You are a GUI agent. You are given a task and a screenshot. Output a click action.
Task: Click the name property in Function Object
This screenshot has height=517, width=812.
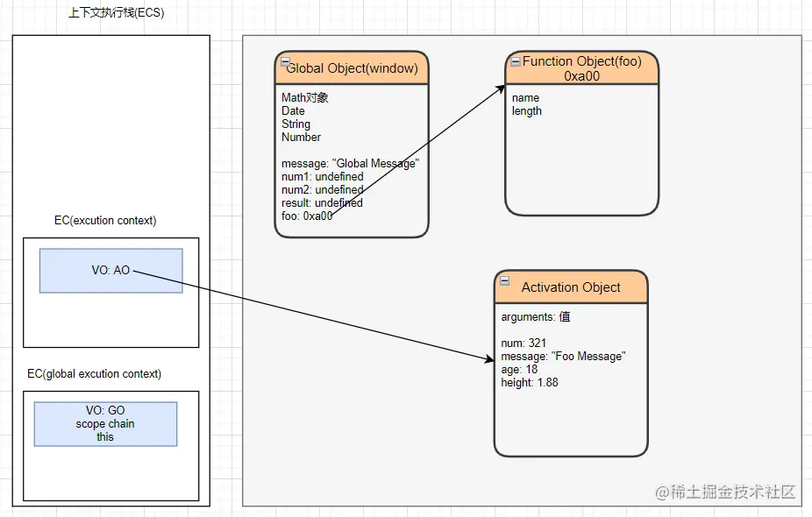pyautogui.click(x=525, y=98)
